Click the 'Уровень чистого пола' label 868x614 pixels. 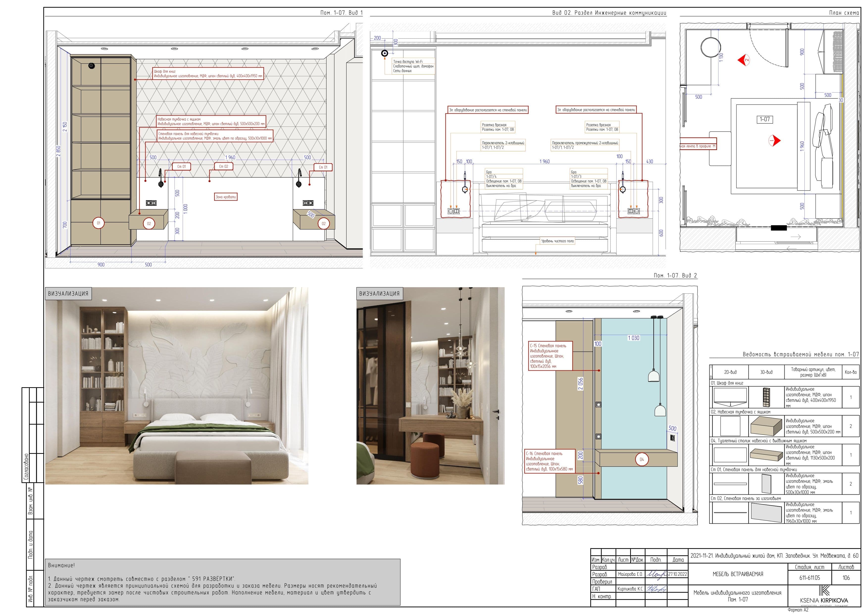(557, 241)
